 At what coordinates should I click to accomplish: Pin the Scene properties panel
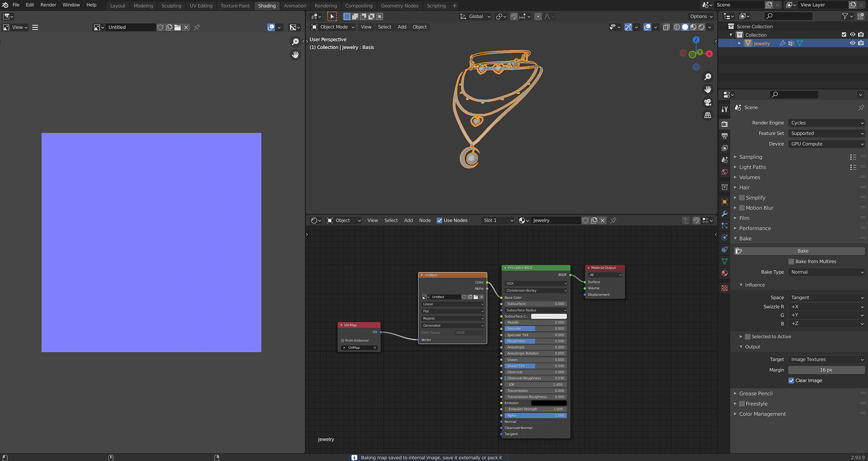coord(861,108)
